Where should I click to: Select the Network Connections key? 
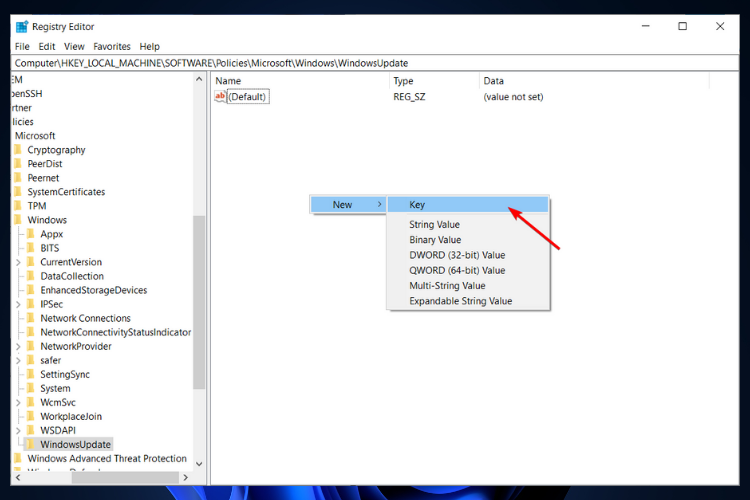tap(85, 318)
